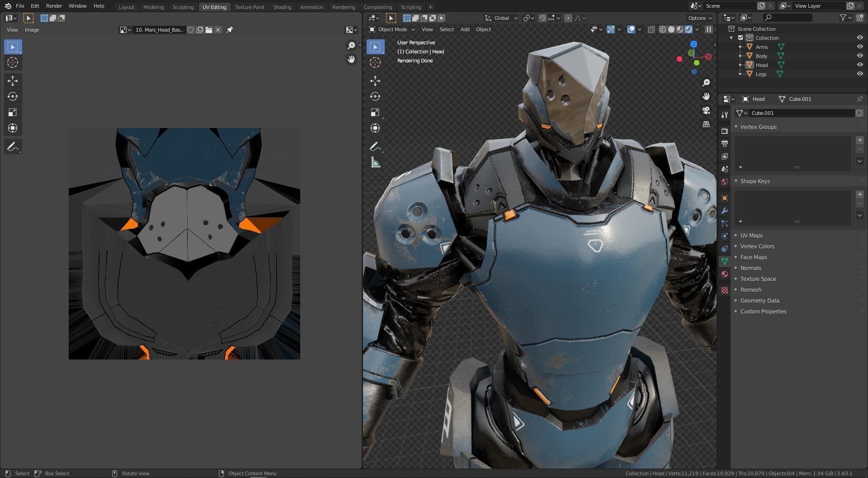Toggle viewport overlays
This screenshot has width=868, height=478.
[x=631, y=29]
